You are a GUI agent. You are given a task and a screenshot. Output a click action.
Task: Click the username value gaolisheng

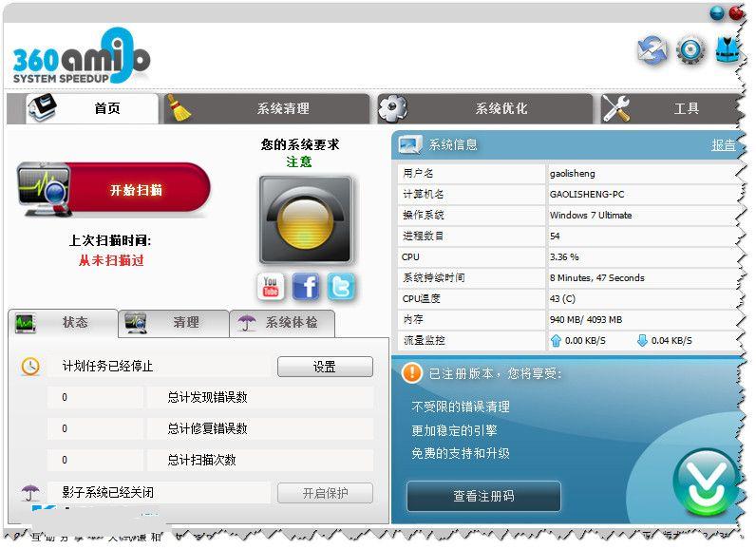573,174
